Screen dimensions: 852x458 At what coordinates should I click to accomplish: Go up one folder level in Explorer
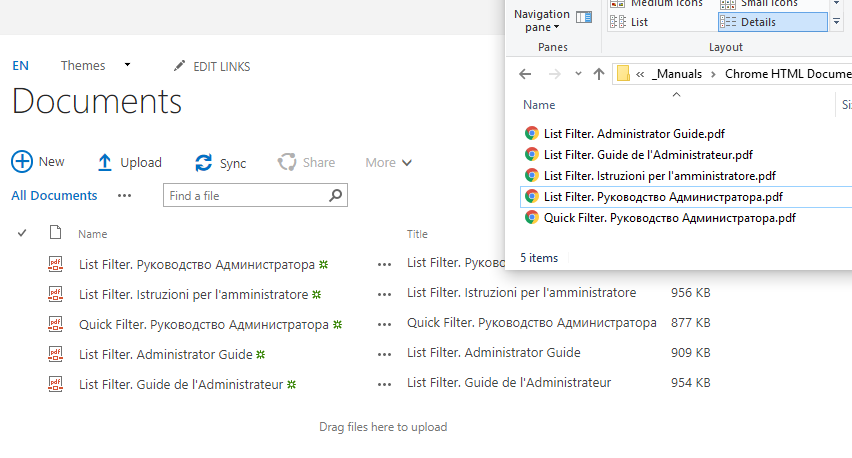pyautogui.click(x=599, y=74)
